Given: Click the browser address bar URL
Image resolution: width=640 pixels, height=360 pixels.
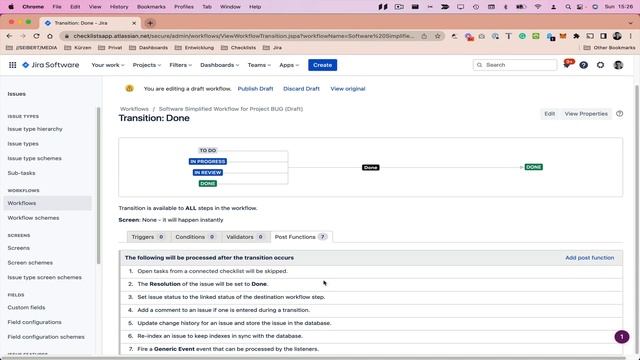Looking at the screenshot, I should (243, 36).
